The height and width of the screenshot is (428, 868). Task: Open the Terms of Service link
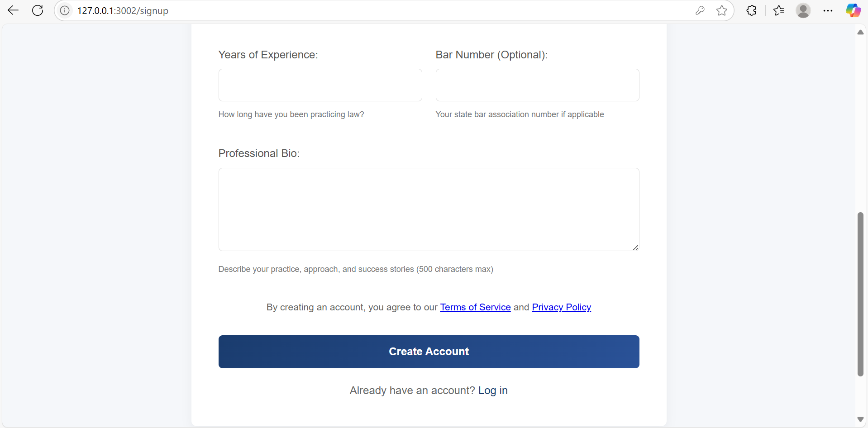(475, 307)
